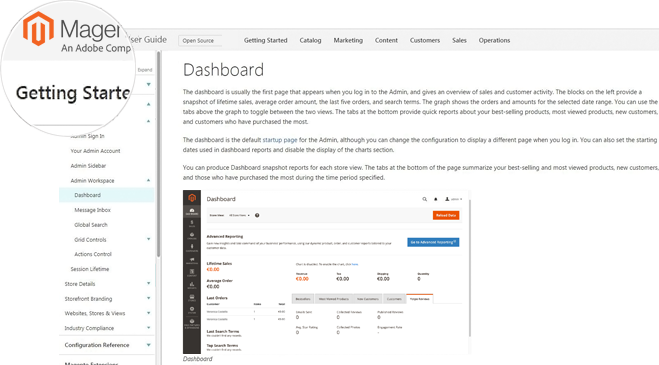Click the 'here' link to enable chart
659x365 pixels.
pyautogui.click(x=355, y=264)
